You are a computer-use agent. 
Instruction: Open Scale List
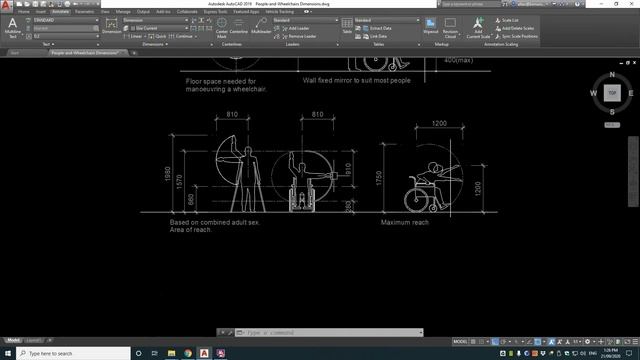[507, 20]
